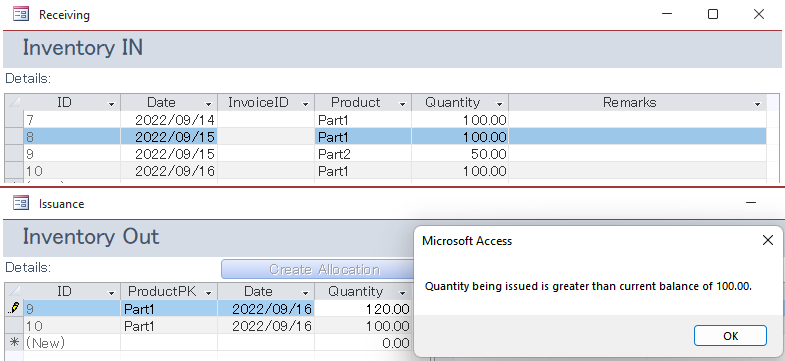Open the InvoiceID column filter dropdown
785x361 pixels.
(x=305, y=104)
